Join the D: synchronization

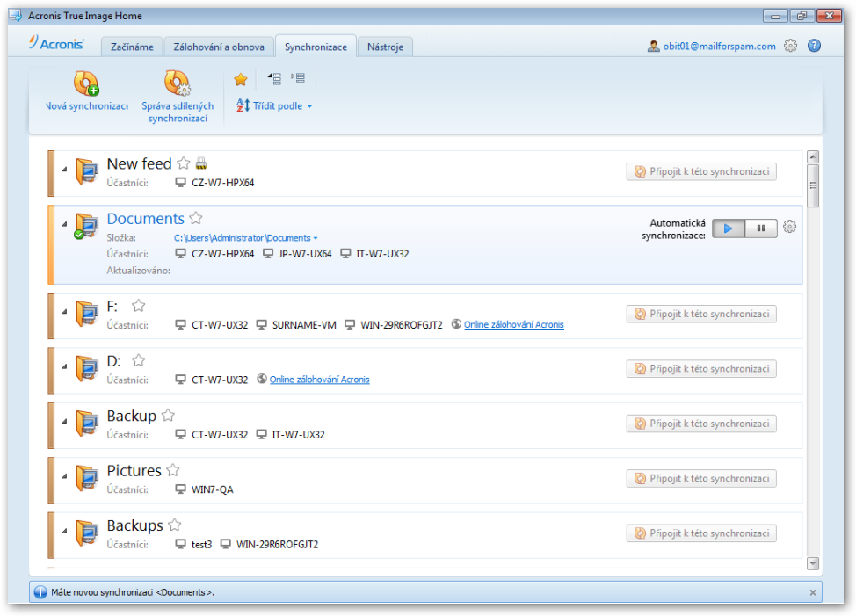coord(701,369)
